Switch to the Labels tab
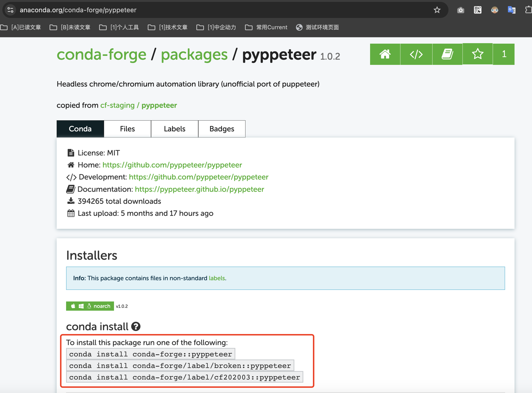Image resolution: width=532 pixels, height=393 pixels. pyautogui.click(x=174, y=129)
